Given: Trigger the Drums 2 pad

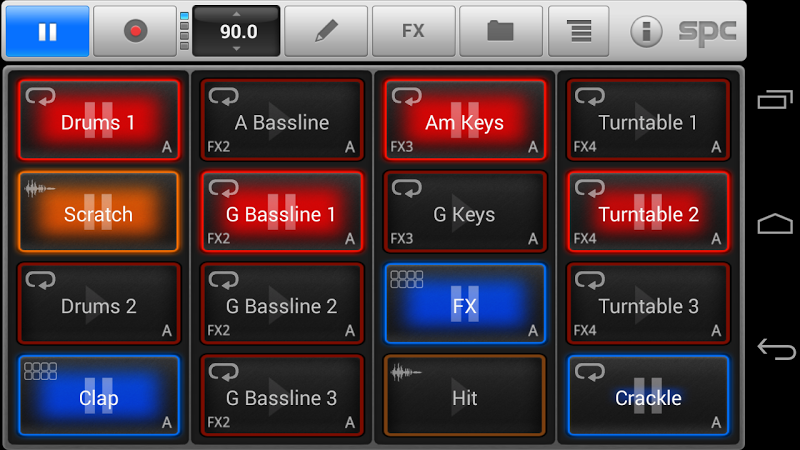Looking at the screenshot, I should pos(98,304).
